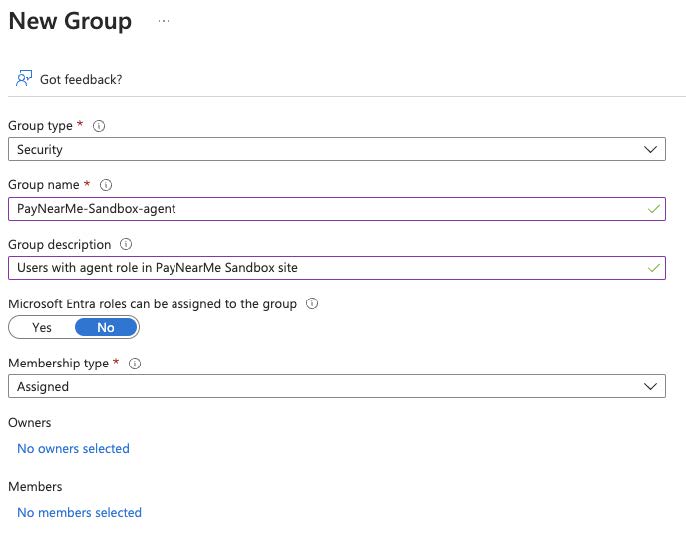The height and width of the screenshot is (533, 686).
Task: Click the Membership type label
Action: point(59,363)
